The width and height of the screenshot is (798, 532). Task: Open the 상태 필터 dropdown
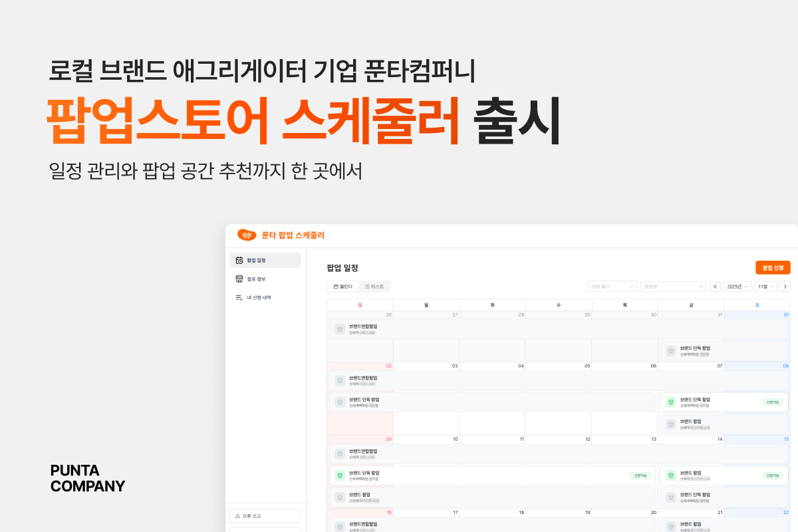[x=612, y=287]
